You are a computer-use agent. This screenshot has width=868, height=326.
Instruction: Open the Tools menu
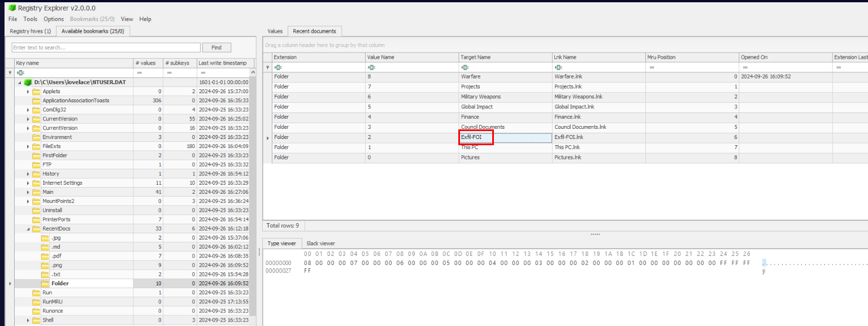30,19
